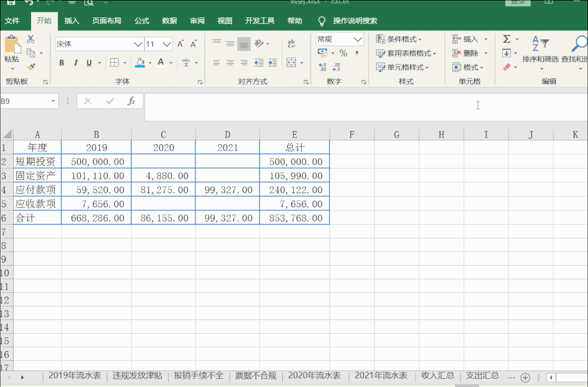
Task: Set middle vertical alignment
Action: 231,44
